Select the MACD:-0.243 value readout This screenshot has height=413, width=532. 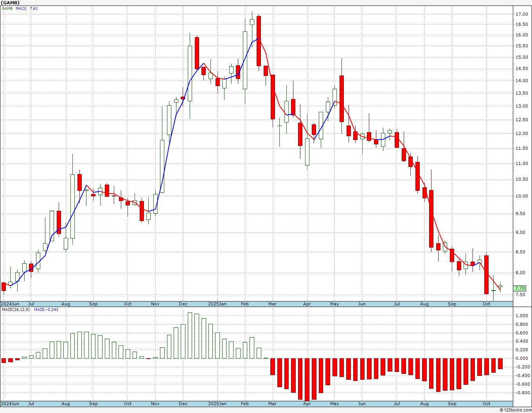click(46, 310)
